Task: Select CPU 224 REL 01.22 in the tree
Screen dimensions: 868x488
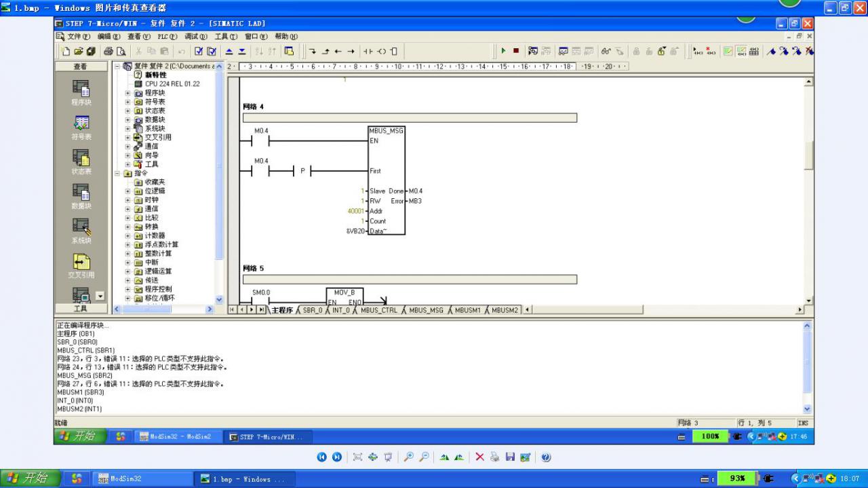Action: click(x=172, y=83)
